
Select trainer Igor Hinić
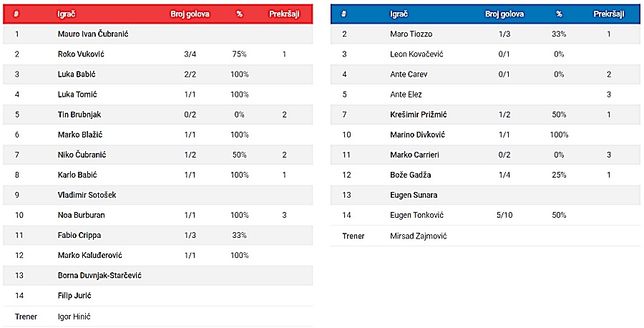pyautogui.click(x=74, y=317)
